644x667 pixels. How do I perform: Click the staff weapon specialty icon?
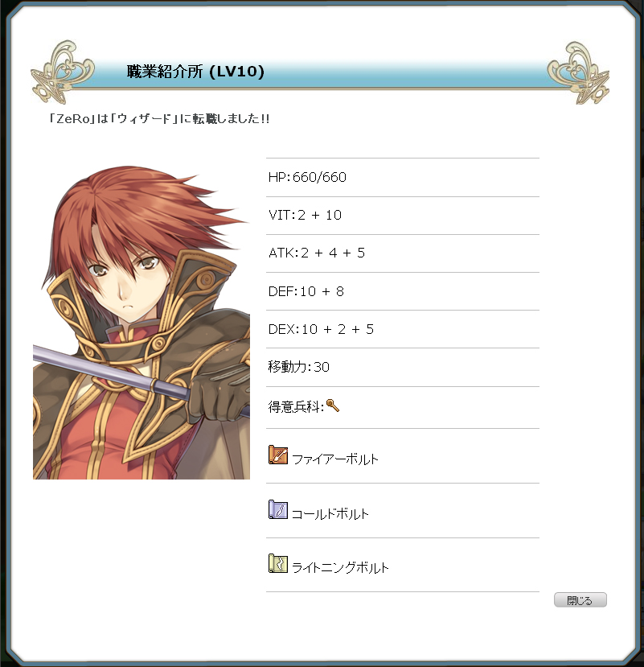pyautogui.click(x=332, y=406)
